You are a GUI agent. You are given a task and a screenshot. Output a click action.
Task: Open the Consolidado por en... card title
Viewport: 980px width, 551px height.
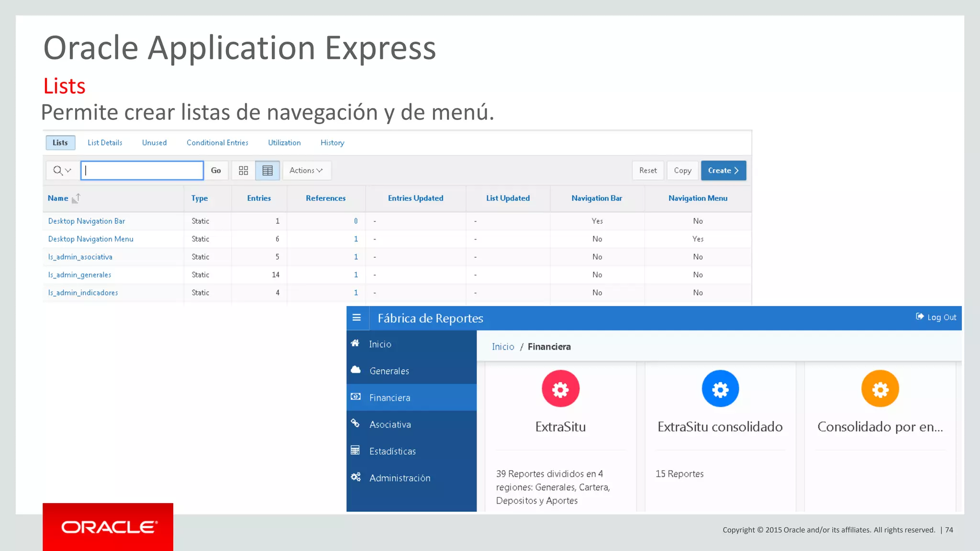click(880, 427)
